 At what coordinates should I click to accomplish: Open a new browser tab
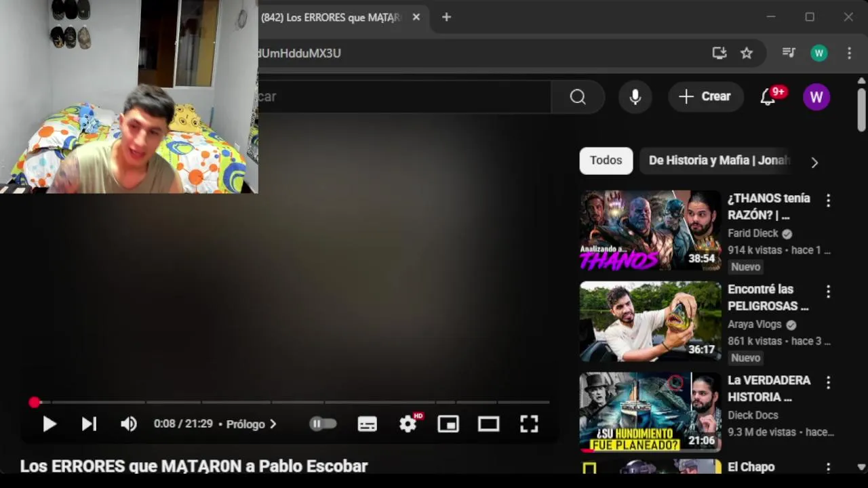click(x=446, y=17)
